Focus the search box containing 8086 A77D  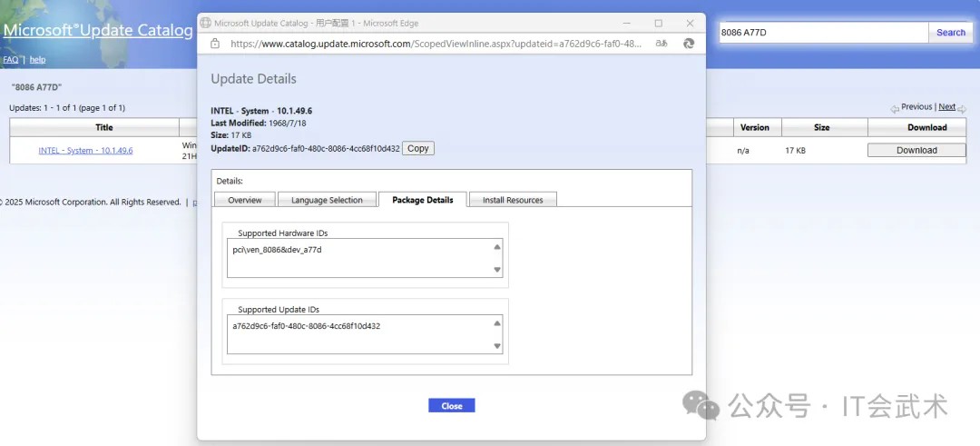823,33
